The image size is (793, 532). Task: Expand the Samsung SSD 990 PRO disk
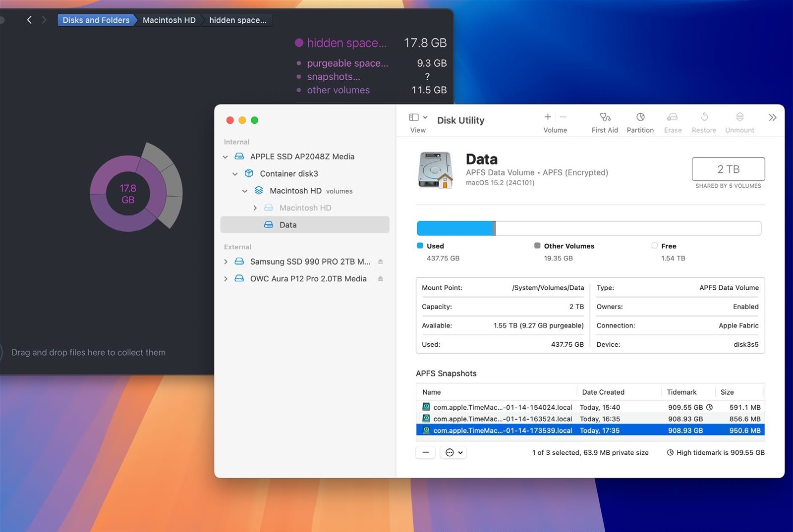[226, 262]
